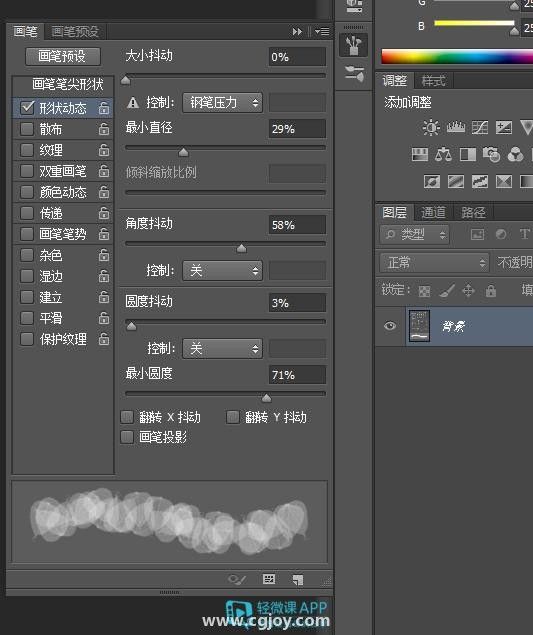Switch to the 通道 tab
The width and height of the screenshot is (533, 635).
[x=433, y=213]
